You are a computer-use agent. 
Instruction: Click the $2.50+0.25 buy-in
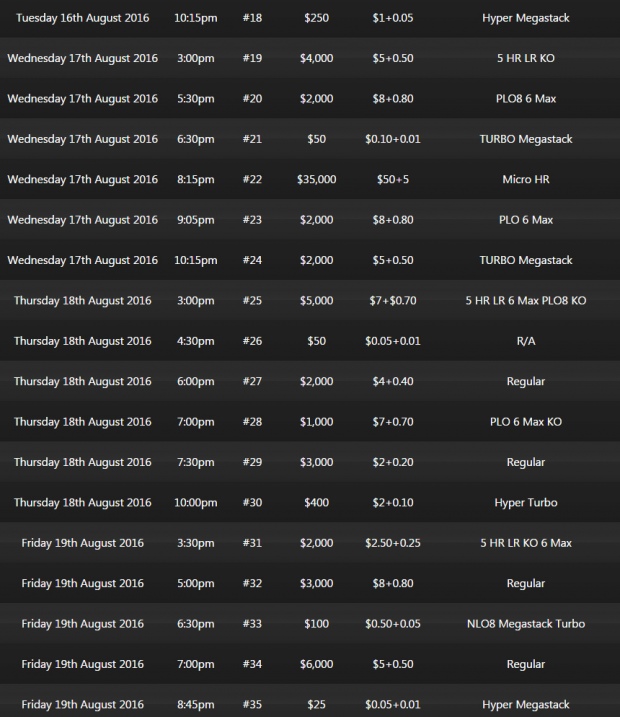coord(393,543)
